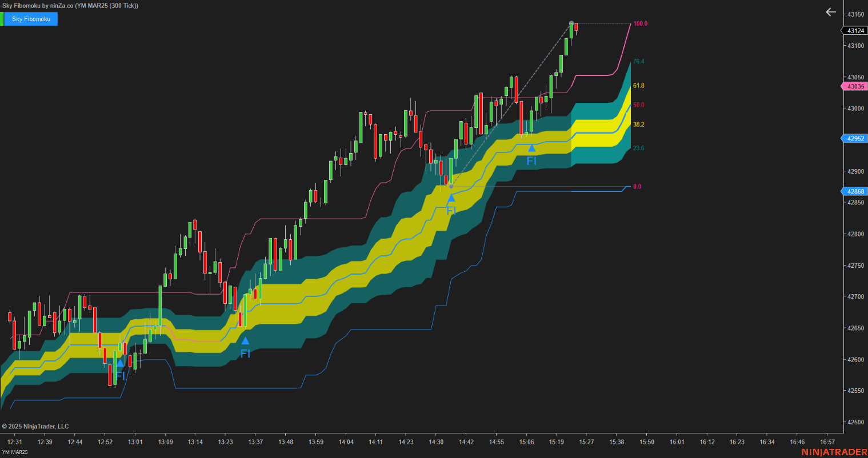
Task: Click the left-arrow collapse icon near price axis
Action: 830,12
